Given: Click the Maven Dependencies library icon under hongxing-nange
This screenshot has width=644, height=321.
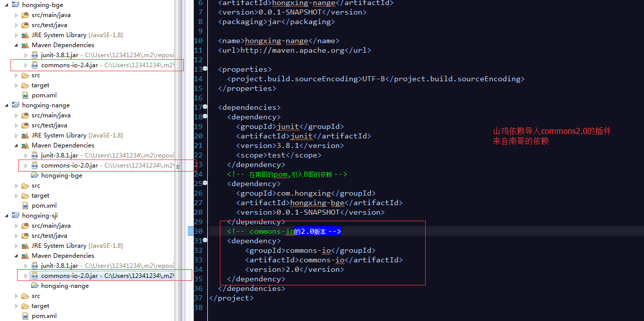Looking at the screenshot, I should pos(25,145).
